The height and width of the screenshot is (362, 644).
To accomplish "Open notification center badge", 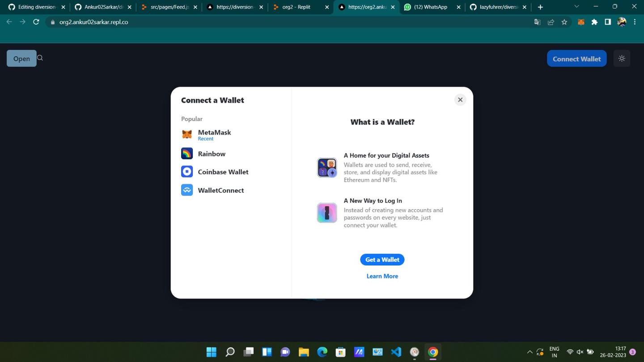I will (632, 352).
